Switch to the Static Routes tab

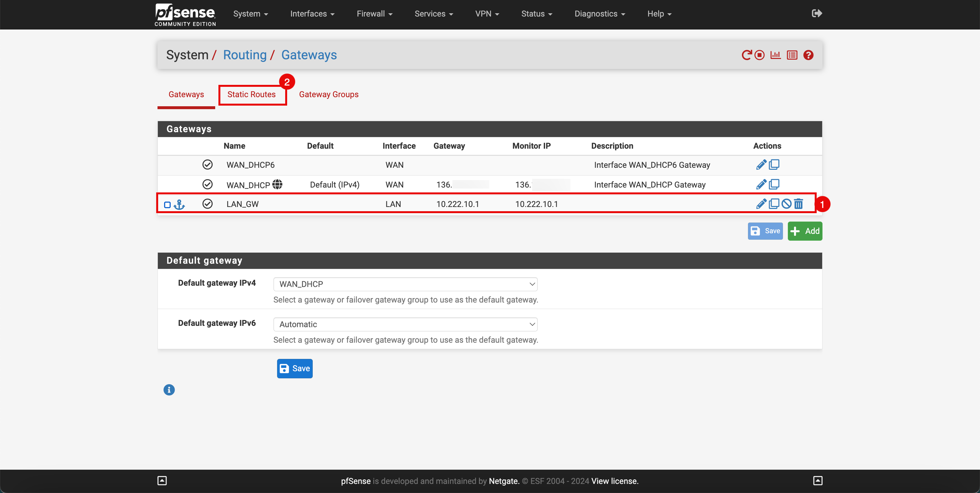(x=251, y=94)
